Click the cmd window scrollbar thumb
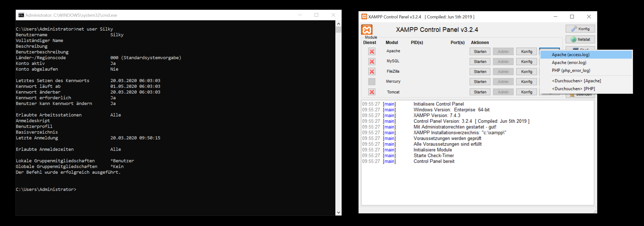This screenshot has width=644, height=226. tap(338, 30)
